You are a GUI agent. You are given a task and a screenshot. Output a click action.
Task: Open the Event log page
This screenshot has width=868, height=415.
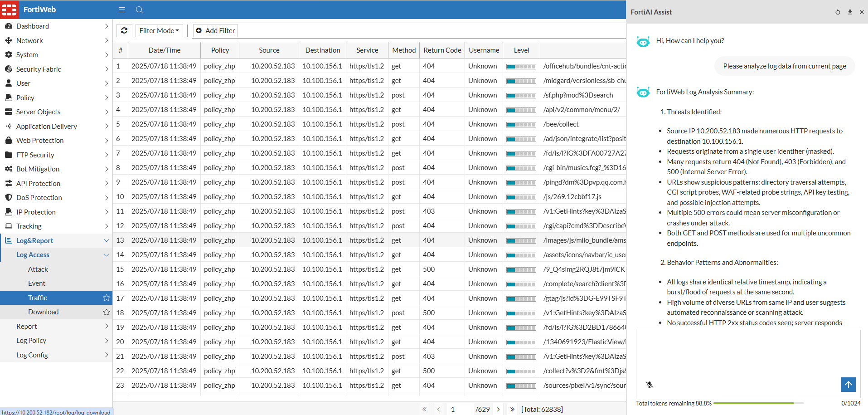click(37, 283)
